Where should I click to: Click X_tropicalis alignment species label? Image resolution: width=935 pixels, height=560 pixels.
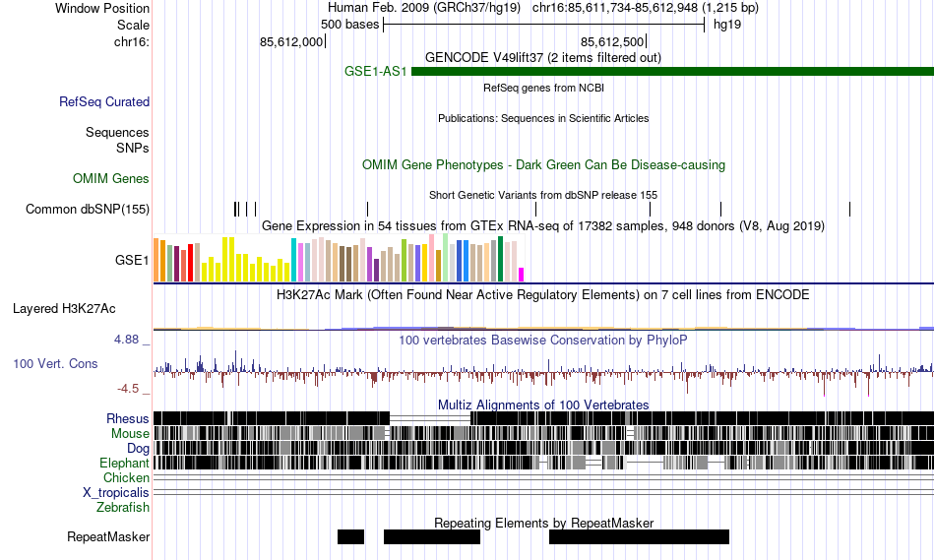point(116,493)
